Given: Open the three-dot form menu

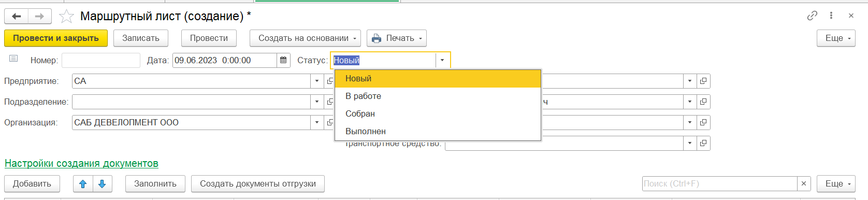Looking at the screenshot, I should [831, 16].
